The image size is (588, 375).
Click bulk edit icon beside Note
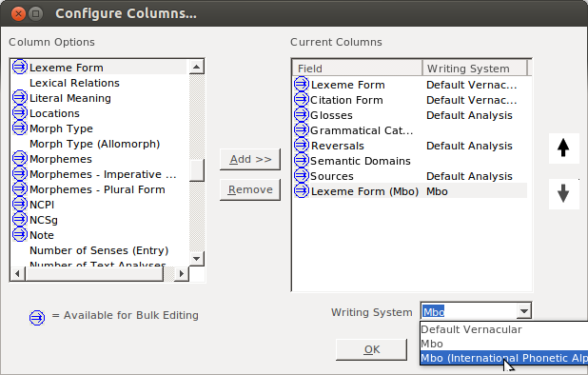19,234
